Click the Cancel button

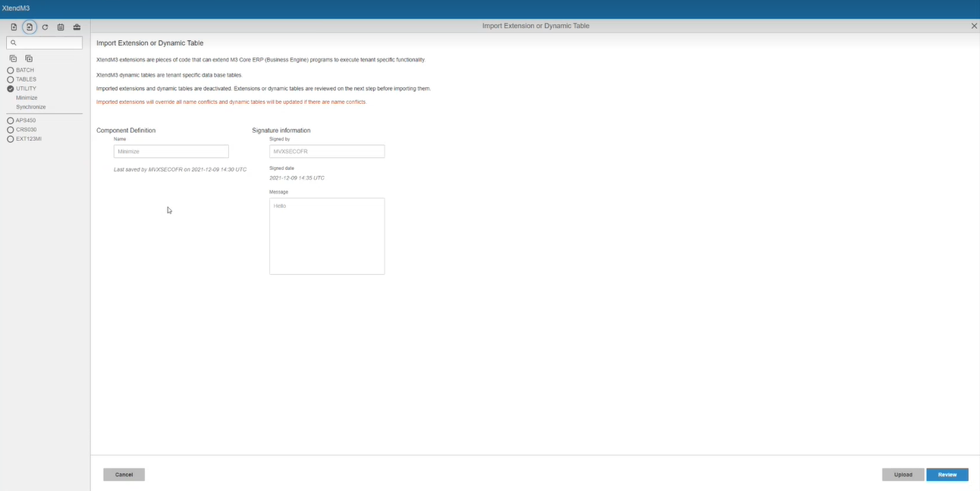pyautogui.click(x=124, y=474)
